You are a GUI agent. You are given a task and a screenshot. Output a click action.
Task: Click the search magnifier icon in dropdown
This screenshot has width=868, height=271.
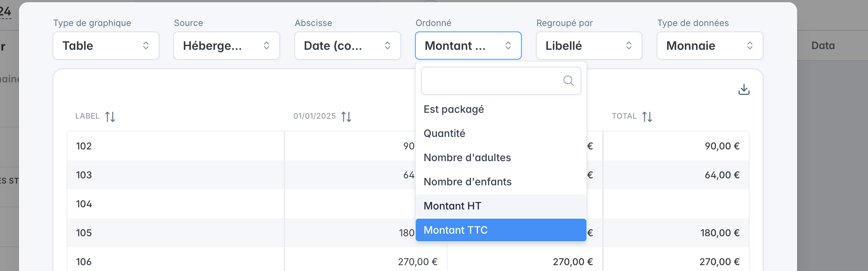(x=568, y=81)
